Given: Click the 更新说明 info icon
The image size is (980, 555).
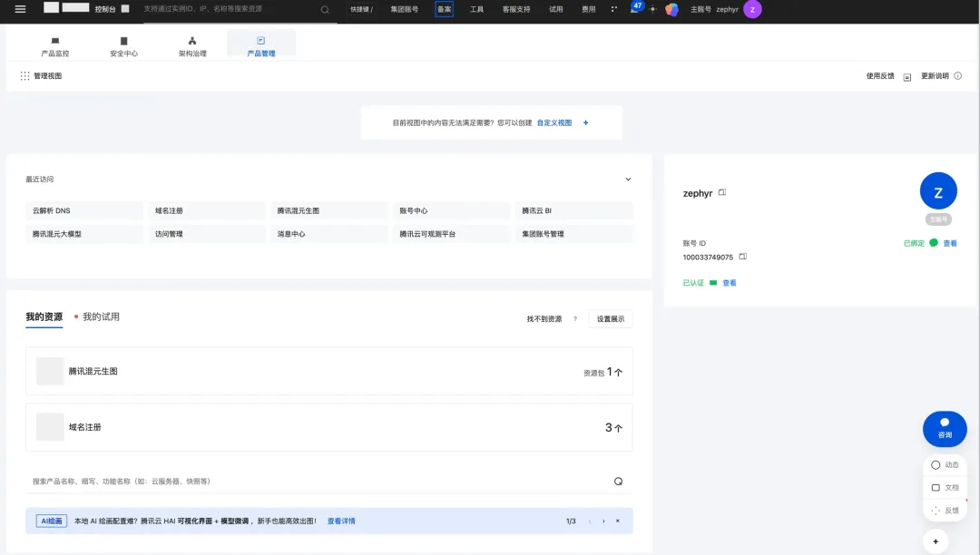Looking at the screenshot, I should tap(957, 76).
